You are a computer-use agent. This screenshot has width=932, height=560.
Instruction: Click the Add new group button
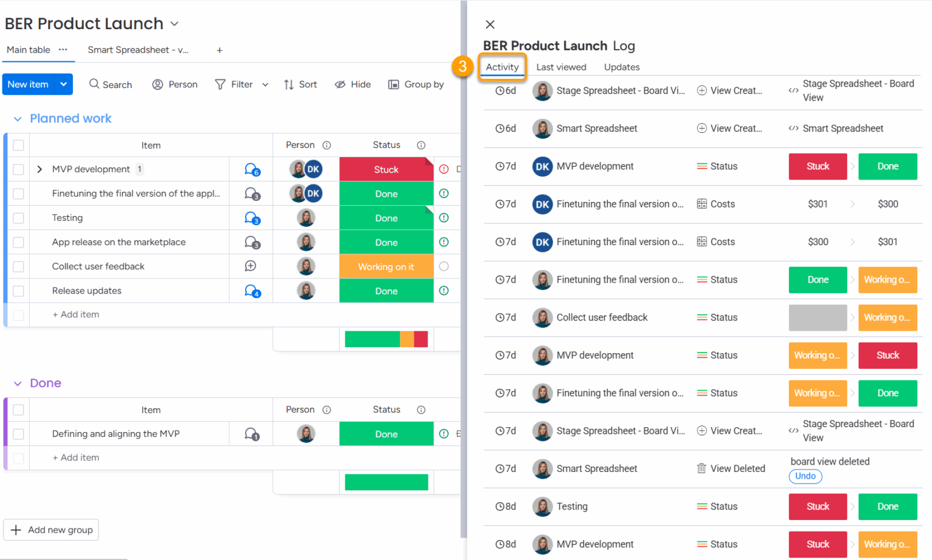pyautogui.click(x=51, y=530)
